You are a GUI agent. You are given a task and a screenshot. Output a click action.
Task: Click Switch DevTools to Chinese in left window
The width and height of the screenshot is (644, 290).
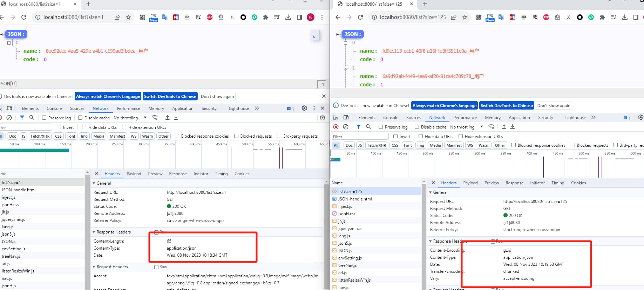[170, 97]
